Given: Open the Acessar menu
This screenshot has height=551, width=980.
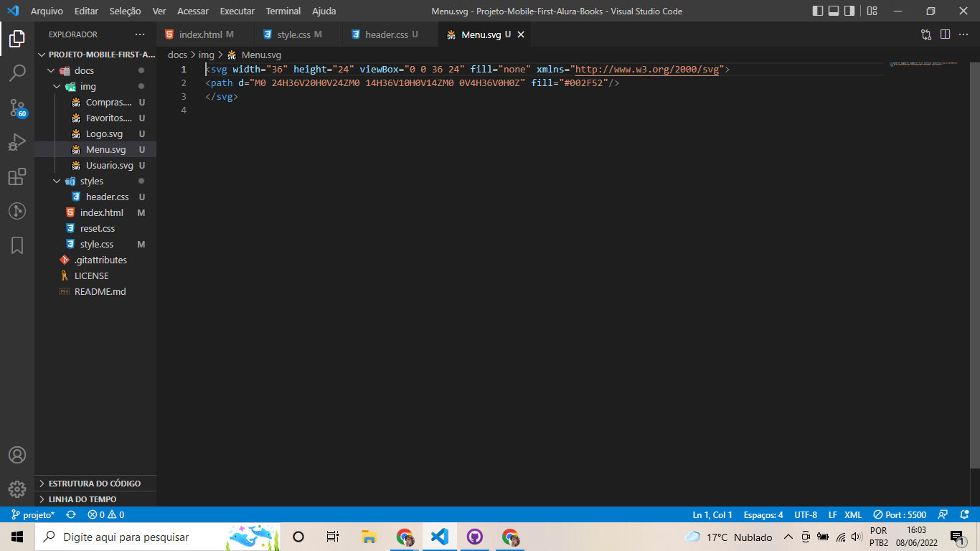Looking at the screenshot, I should pos(192,11).
